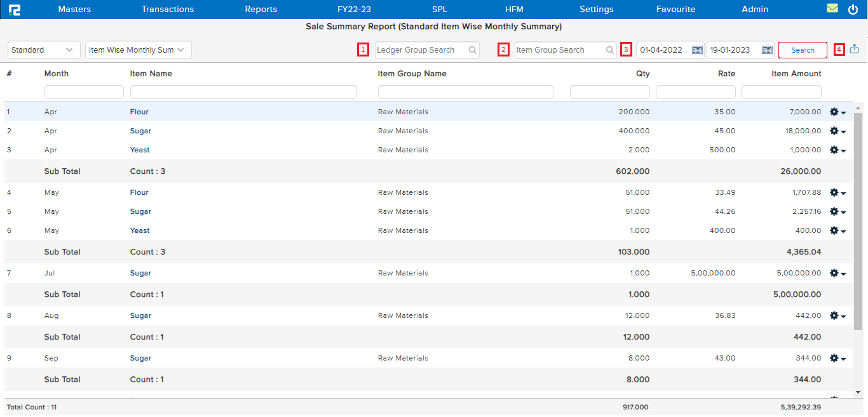The image size is (868, 417).
Task: Open the mail/messages envelope icon
Action: tap(833, 8)
